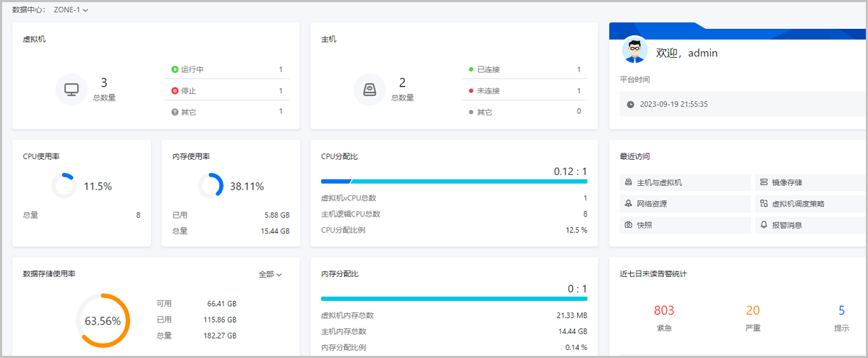Click the admin avatar image

coord(635,50)
